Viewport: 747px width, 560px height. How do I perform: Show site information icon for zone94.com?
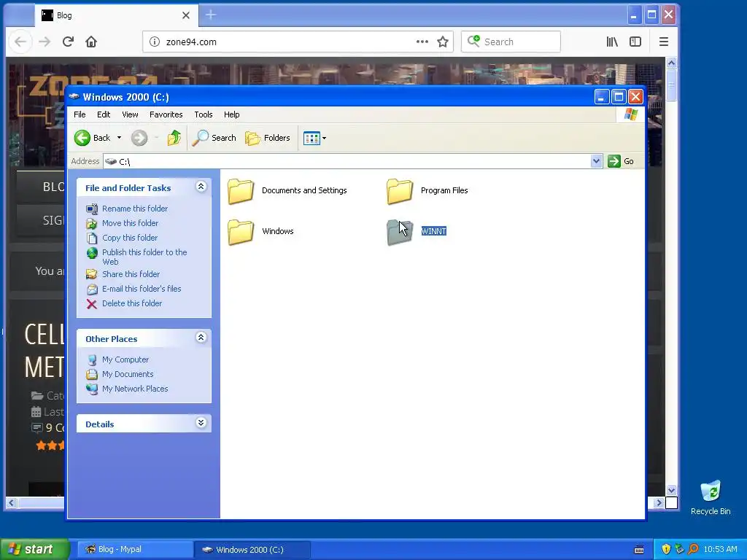[x=155, y=42]
